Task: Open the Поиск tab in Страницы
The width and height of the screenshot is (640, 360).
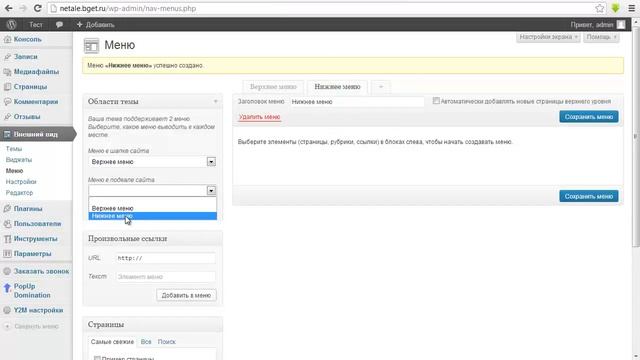Action: 167,342
